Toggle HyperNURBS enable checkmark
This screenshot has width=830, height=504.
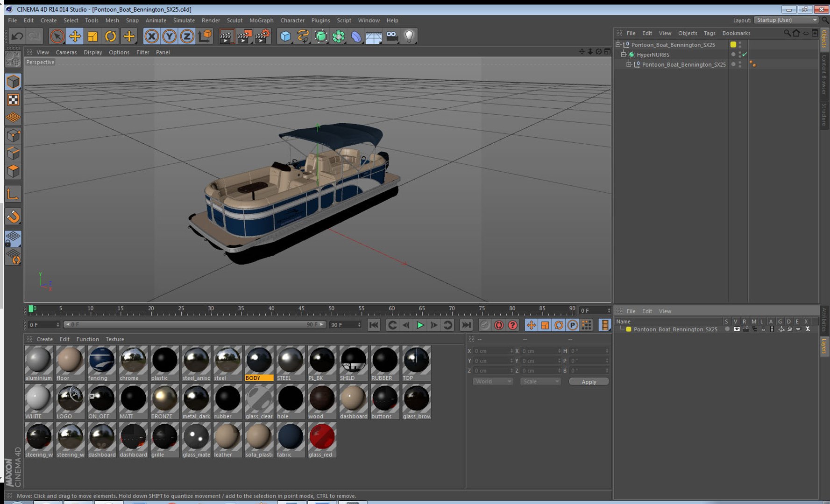tap(745, 55)
